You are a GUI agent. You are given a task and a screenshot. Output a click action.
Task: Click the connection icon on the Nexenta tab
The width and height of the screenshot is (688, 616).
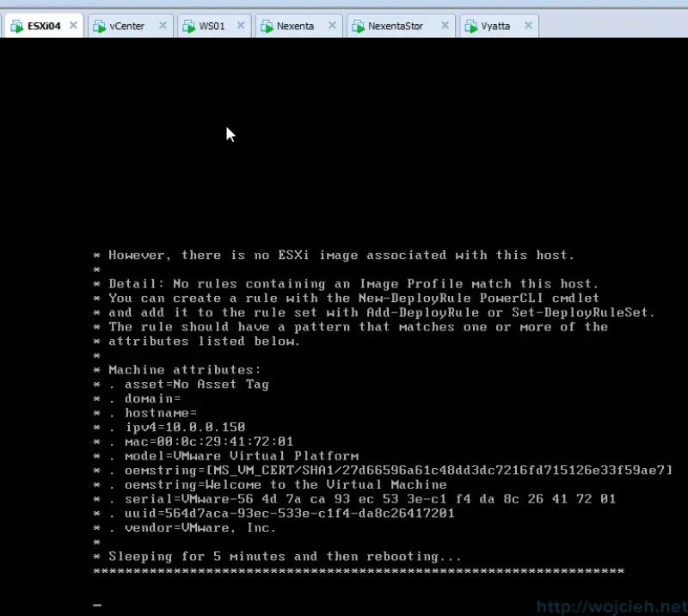click(268, 26)
